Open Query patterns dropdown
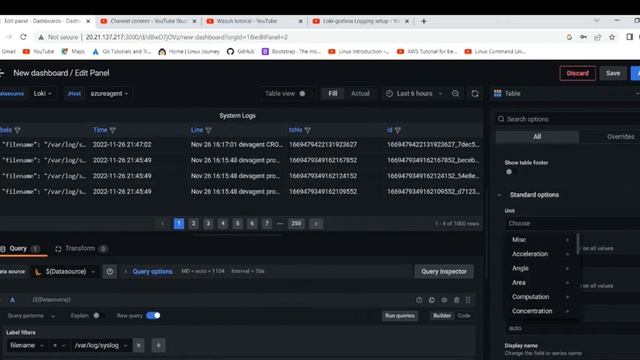The width and height of the screenshot is (640, 360). point(31,316)
